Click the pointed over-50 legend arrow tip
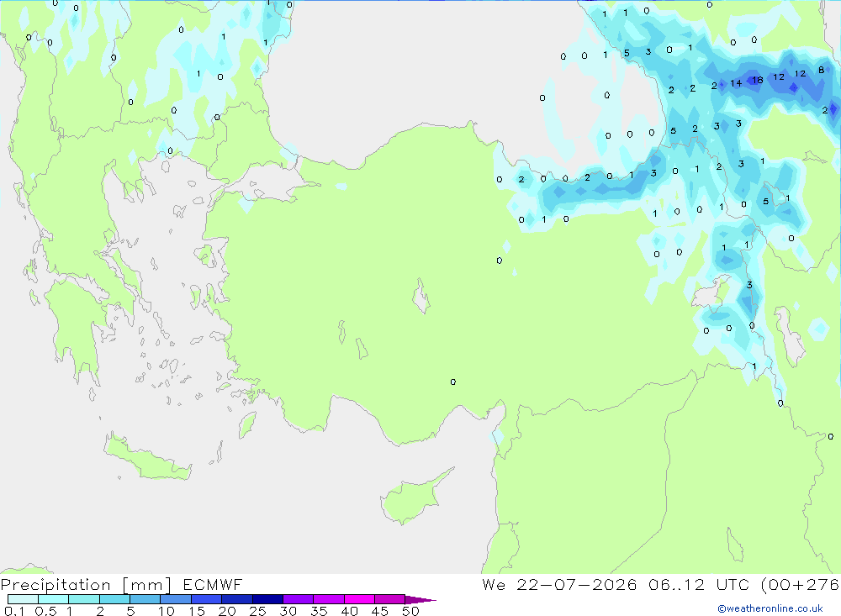 tap(421, 600)
